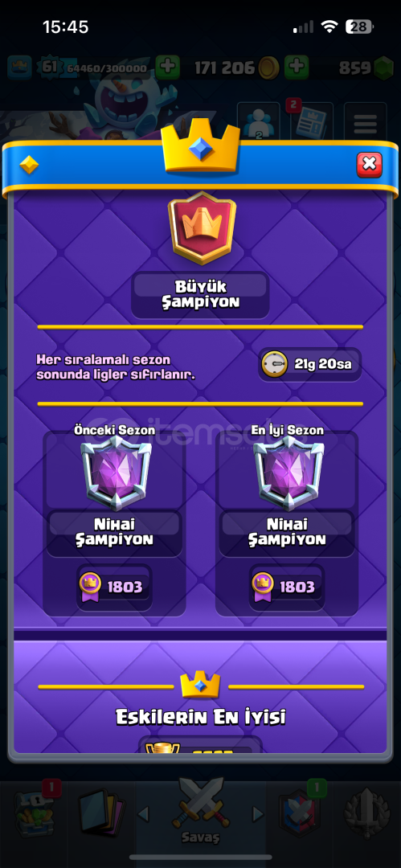
Task: Tap the blue-gem crown emblem at top
Action: (201, 148)
